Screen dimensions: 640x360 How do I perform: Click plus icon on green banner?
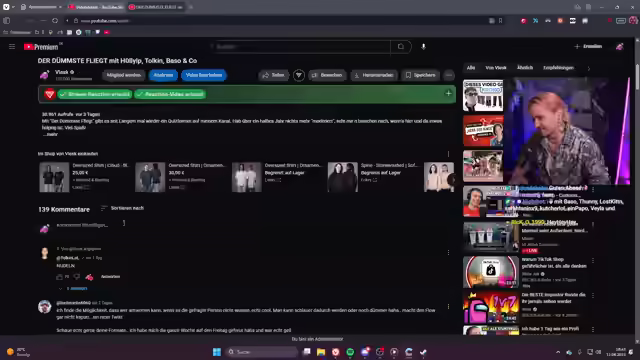click(448, 93)
